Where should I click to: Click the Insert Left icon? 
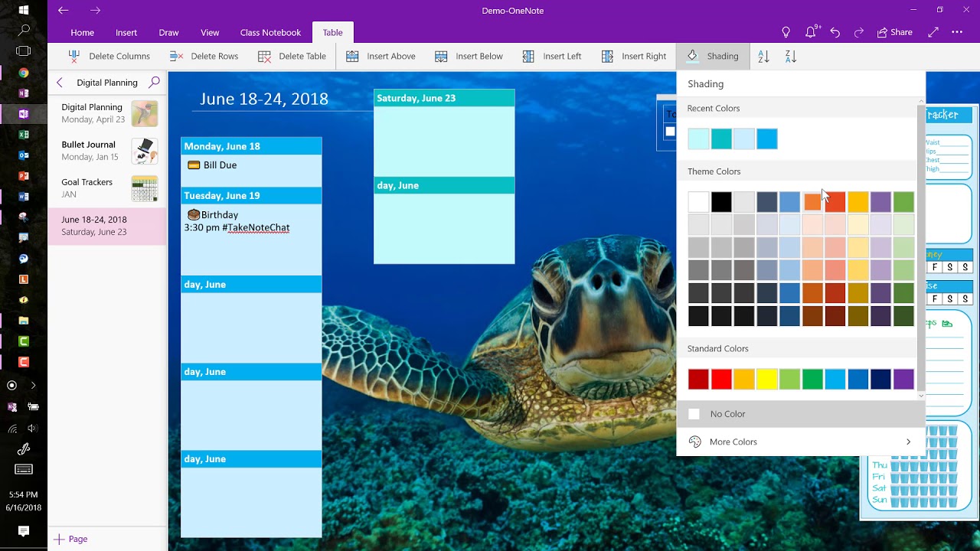(528, 56)
